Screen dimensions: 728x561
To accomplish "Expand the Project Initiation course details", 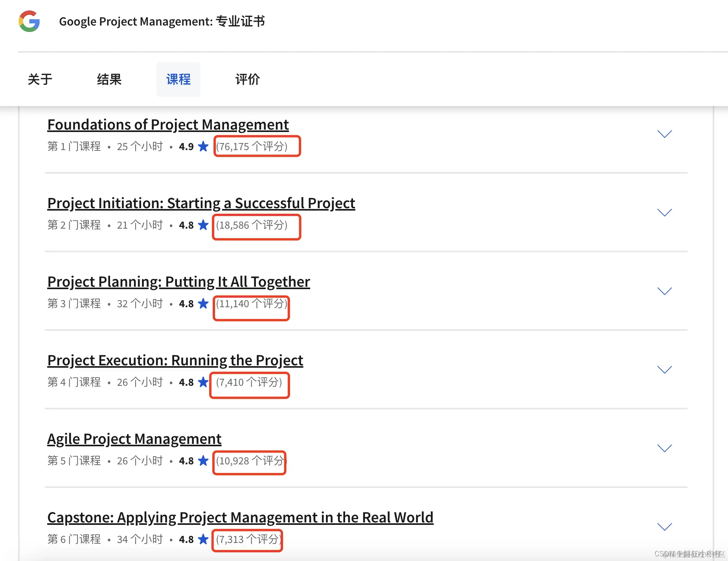I will 664,213.
